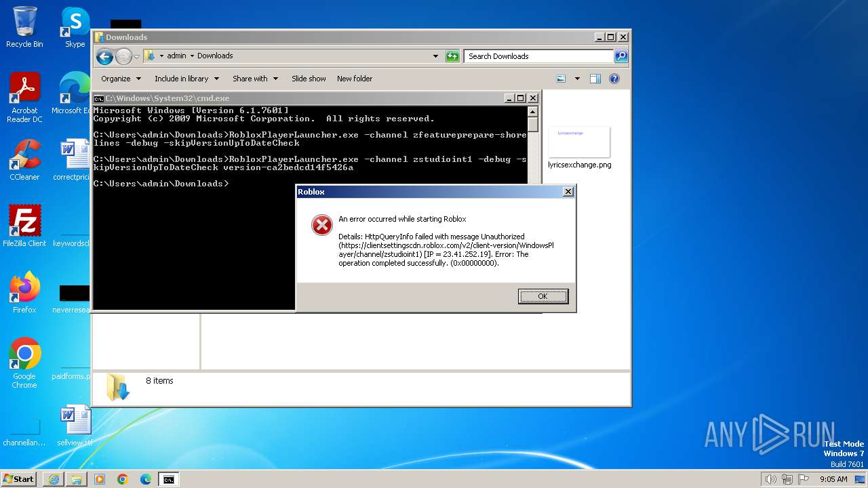
Task: Open Skype desktop shortcut
Action: click(x=75, y=27)
